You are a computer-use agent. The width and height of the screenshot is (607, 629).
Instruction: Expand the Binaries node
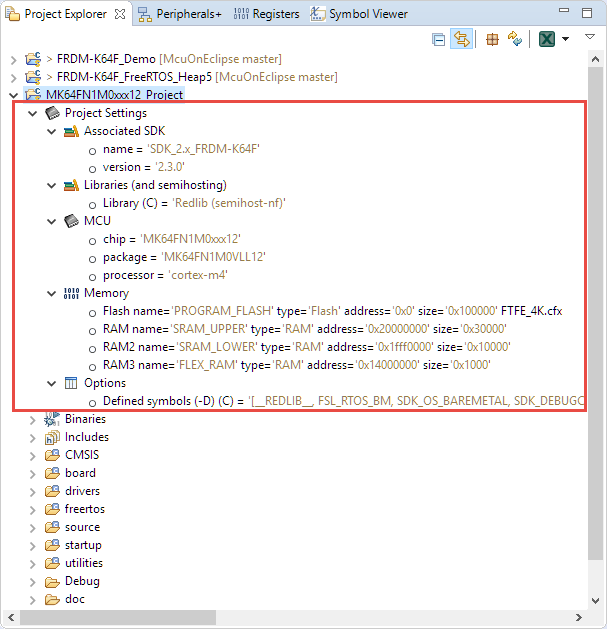pos(32,419)
